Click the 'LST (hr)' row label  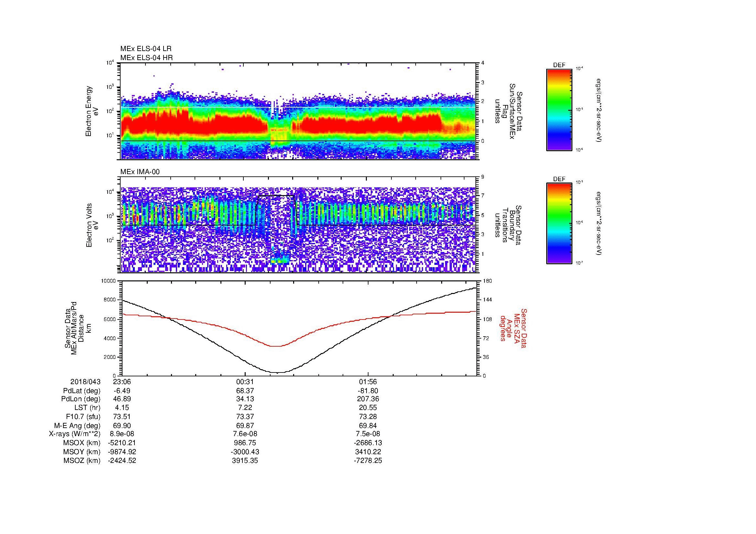coord(87,408)
